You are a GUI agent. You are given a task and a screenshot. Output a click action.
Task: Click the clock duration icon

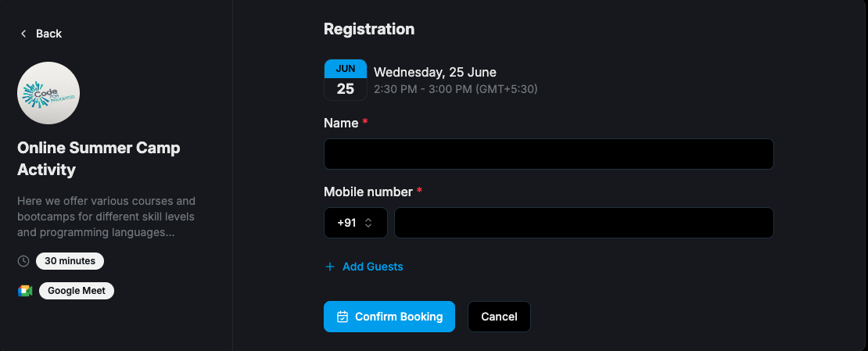(23, 261)
